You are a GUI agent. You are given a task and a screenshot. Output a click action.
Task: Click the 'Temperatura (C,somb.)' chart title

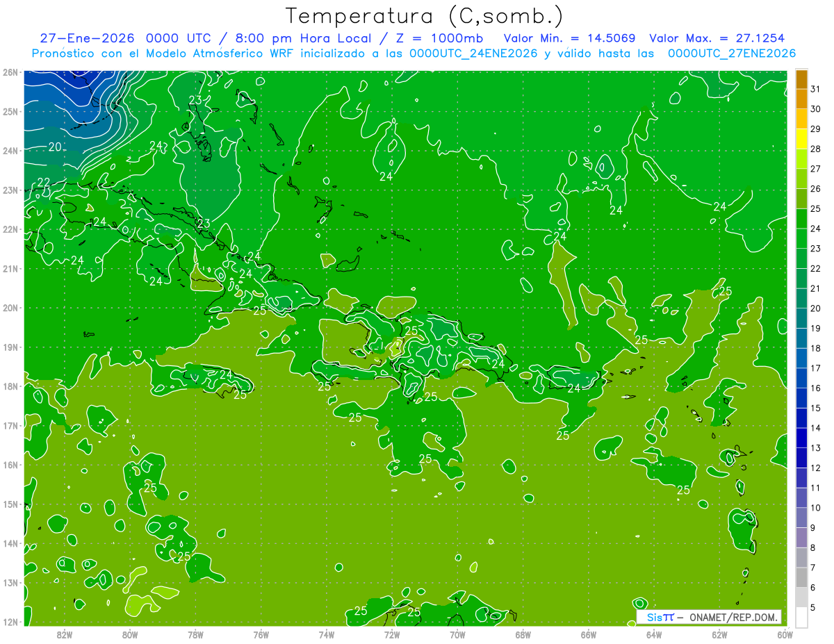tap(425, 17)
